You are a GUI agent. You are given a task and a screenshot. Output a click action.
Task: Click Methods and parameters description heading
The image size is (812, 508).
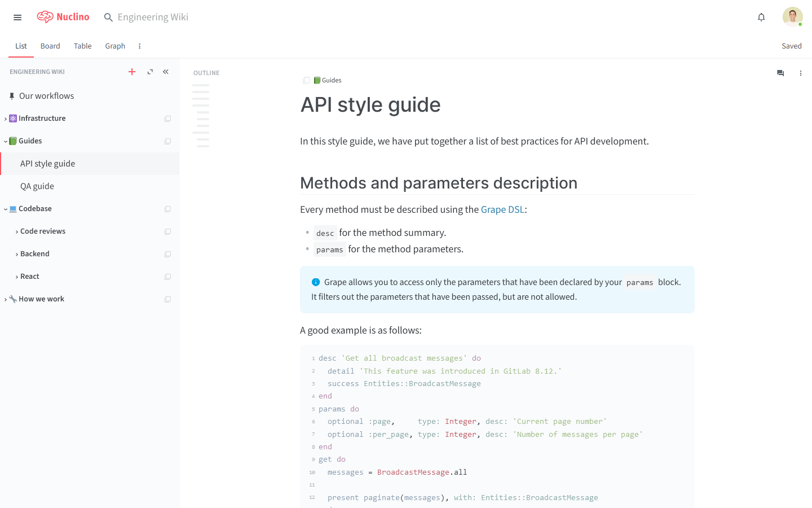tap(439, 183)
